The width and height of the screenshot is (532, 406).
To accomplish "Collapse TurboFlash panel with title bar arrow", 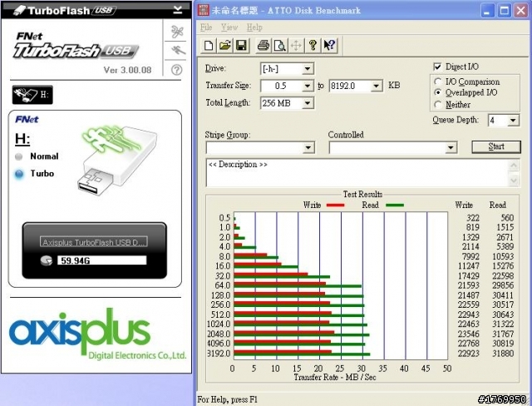I will [178, 10].
